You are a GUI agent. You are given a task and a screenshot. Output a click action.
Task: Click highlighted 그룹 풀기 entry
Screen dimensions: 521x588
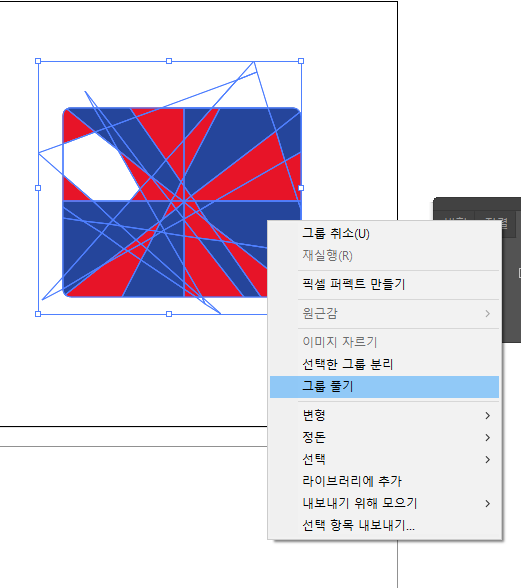click(x=384, y=387)
